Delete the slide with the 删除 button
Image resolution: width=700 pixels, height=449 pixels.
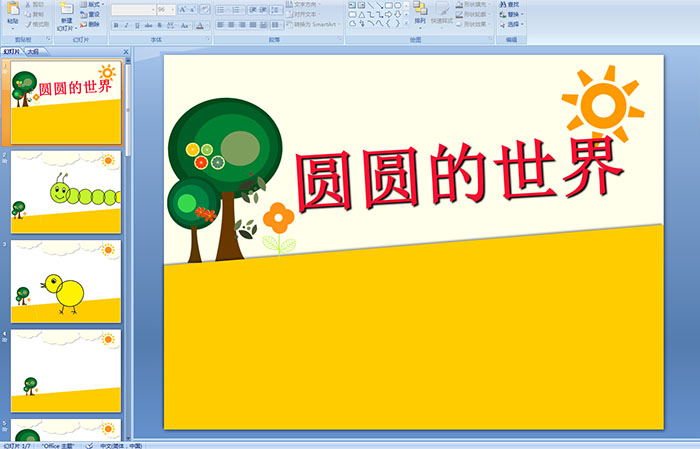coord(90,24)
